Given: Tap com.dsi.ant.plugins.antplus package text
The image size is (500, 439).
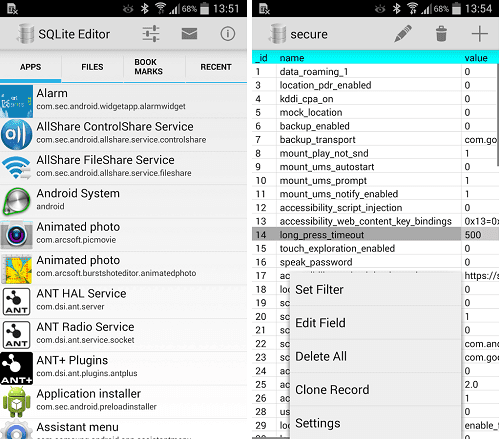Looking at the screenshot, I should (87, 373).
